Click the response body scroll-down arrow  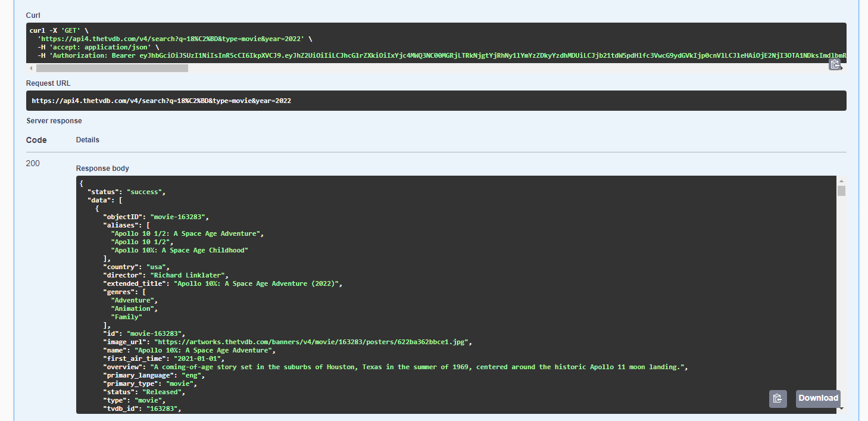[x=841, y=409]
